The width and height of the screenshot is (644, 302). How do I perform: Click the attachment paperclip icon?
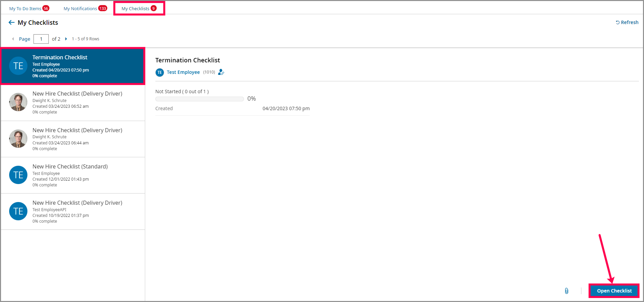(x=567, y=291)
